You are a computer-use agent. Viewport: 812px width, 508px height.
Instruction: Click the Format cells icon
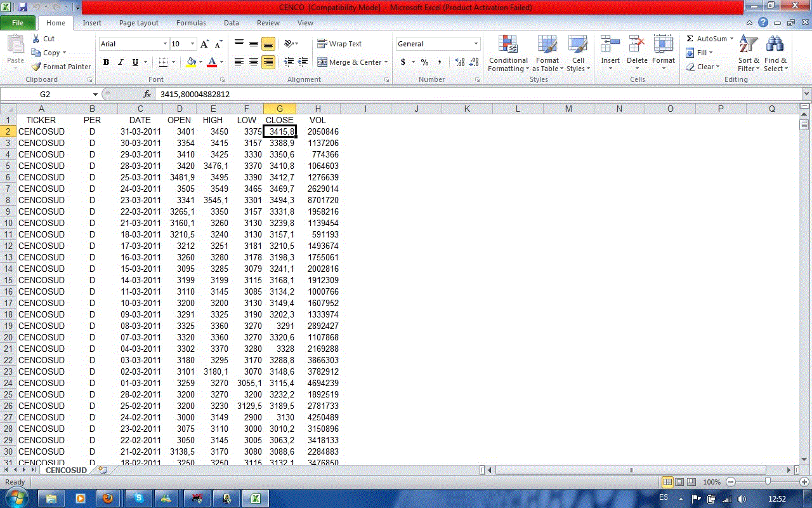664,44
